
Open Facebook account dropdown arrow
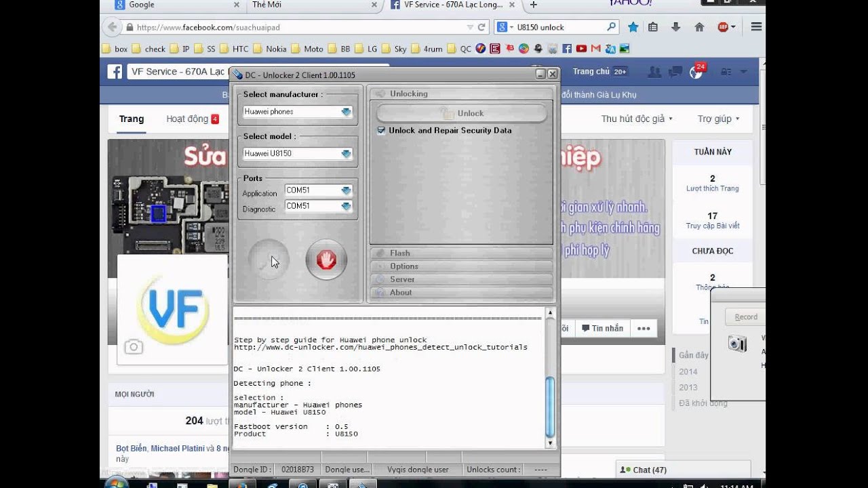(743, 71)
